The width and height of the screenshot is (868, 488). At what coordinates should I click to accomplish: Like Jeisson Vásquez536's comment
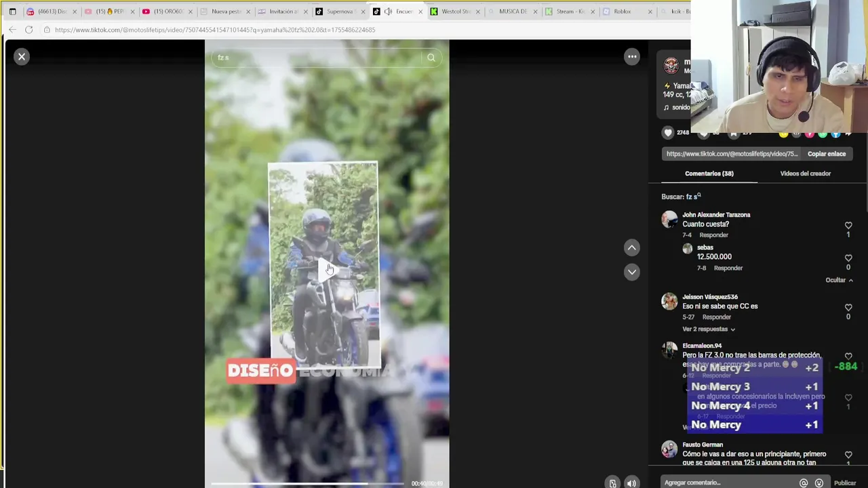click(848, 308)
